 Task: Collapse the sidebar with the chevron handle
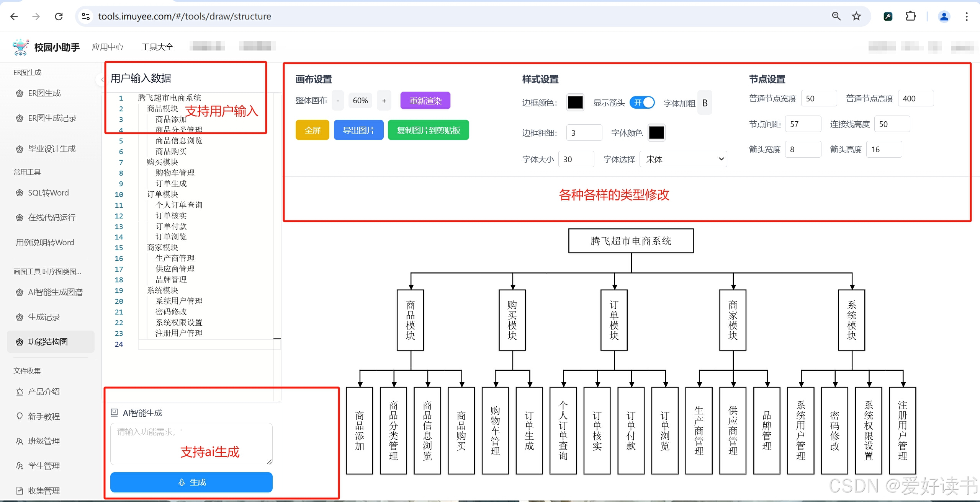tap(102, 80)
